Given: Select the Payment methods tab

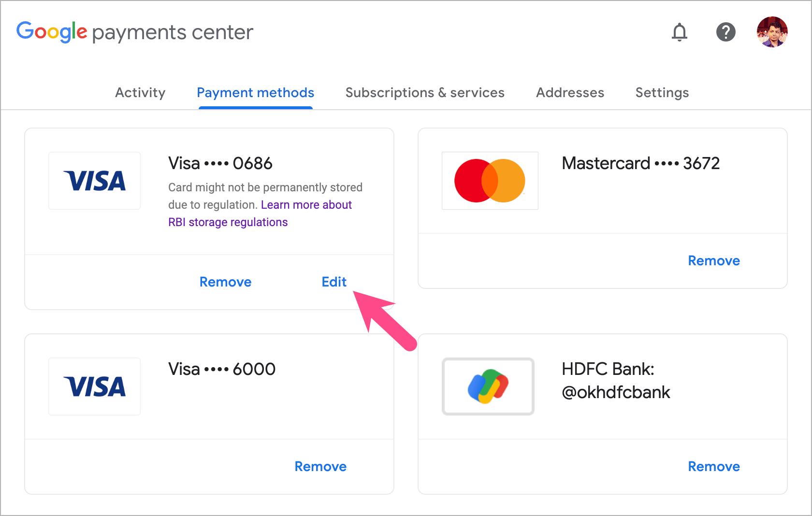Looking at the screenshot, I should click(255, 92).
